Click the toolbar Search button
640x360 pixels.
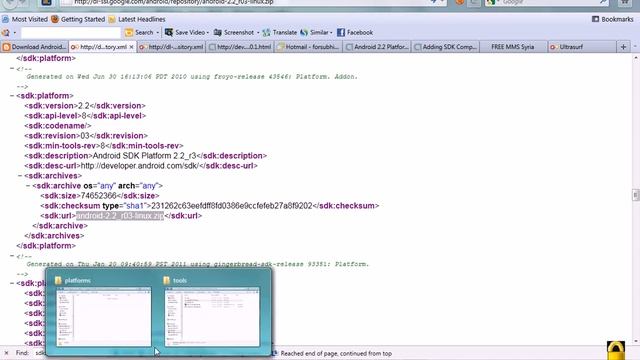(x=140, y=32)
